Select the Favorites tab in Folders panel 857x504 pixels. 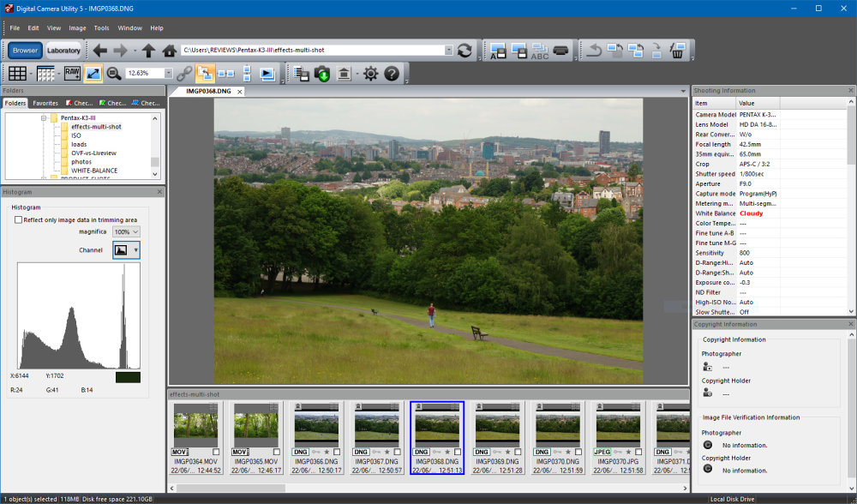(45, 103)
